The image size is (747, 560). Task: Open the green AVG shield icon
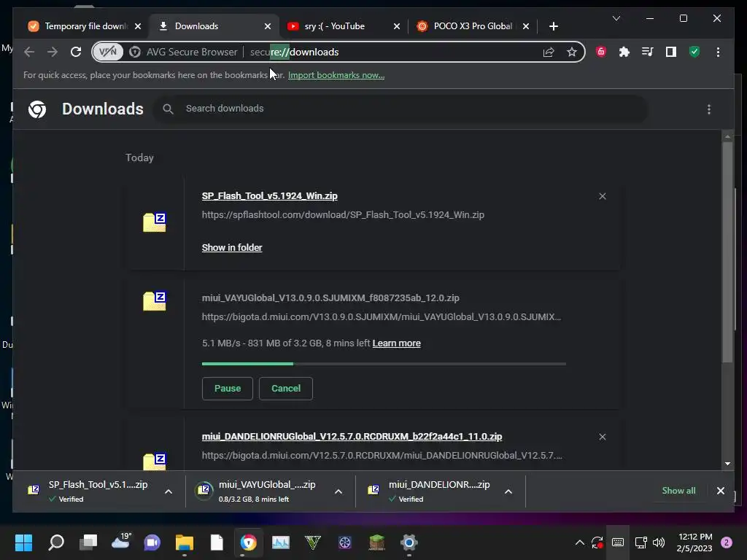694,52
